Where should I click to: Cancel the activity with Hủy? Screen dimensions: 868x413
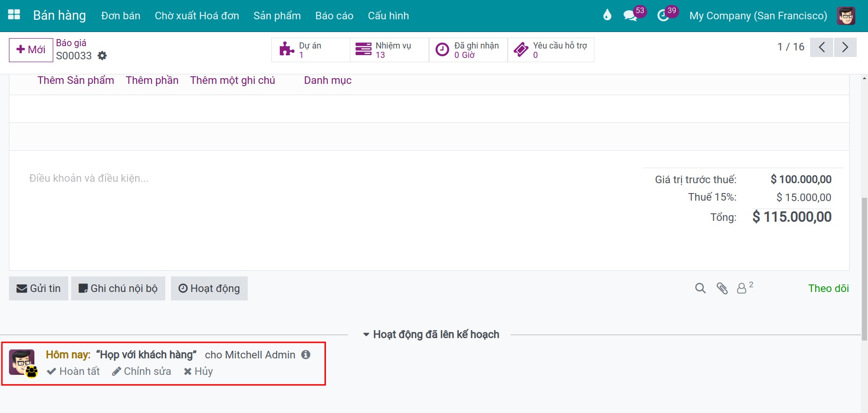pos(198,371)
